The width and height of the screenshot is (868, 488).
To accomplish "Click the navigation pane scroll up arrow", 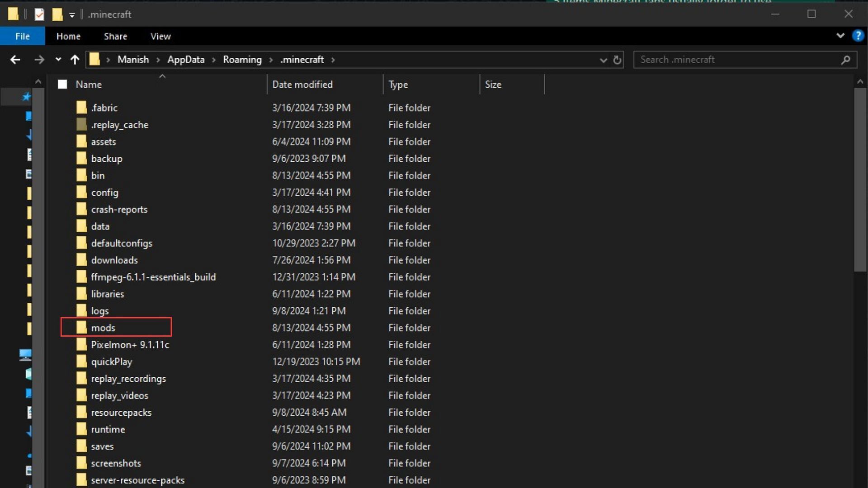I will coord(38,82).
